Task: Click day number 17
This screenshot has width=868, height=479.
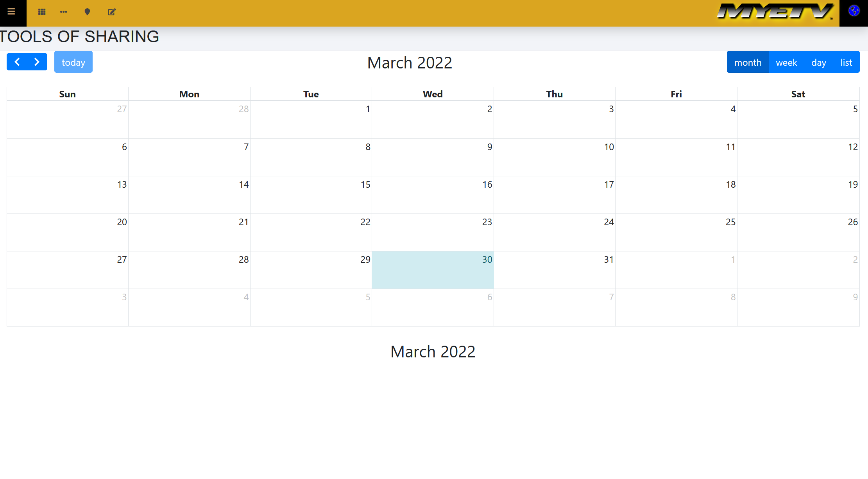Action: point(609,185)
